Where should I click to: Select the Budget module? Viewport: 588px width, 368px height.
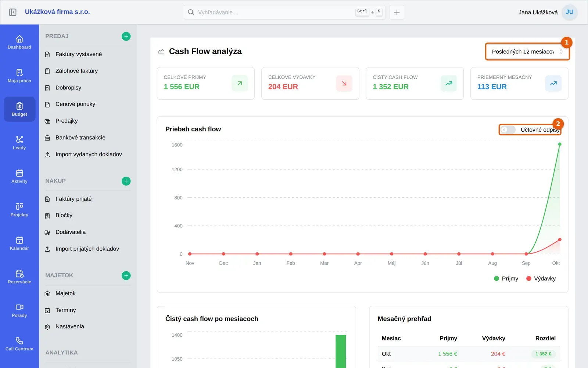19,109
